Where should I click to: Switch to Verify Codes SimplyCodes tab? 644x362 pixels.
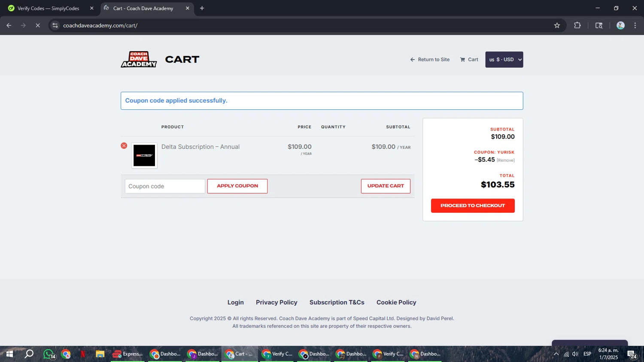point(48,8)
